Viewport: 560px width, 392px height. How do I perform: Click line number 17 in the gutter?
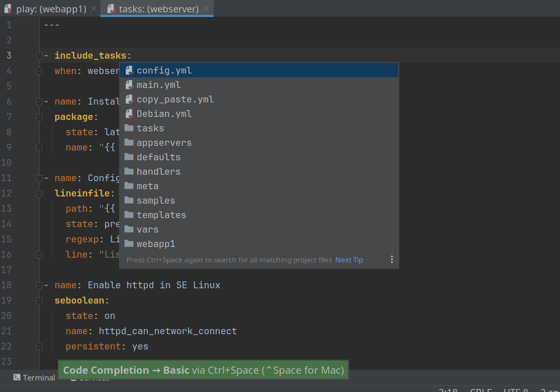pos(6,270)
